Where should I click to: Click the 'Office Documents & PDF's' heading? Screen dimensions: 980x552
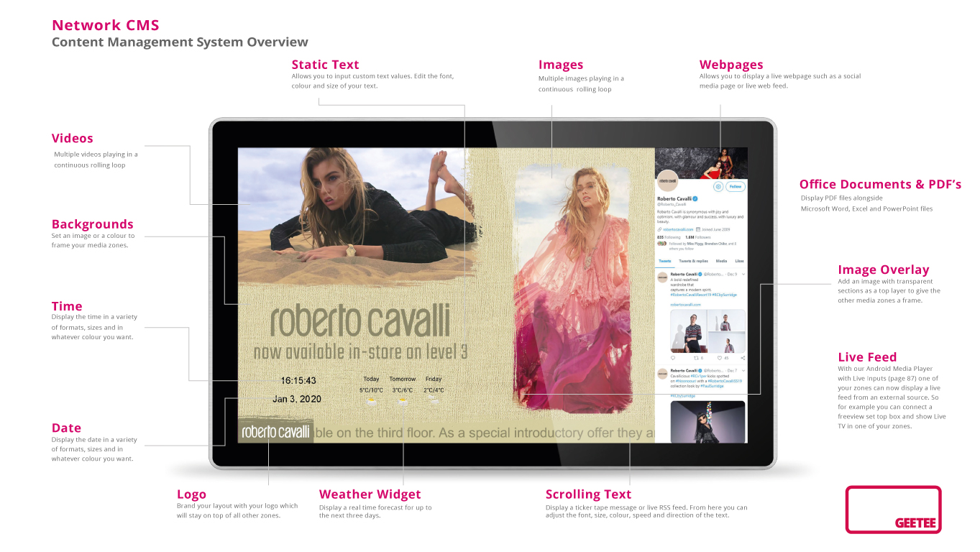pyautogui.click(x=880, y=184)
